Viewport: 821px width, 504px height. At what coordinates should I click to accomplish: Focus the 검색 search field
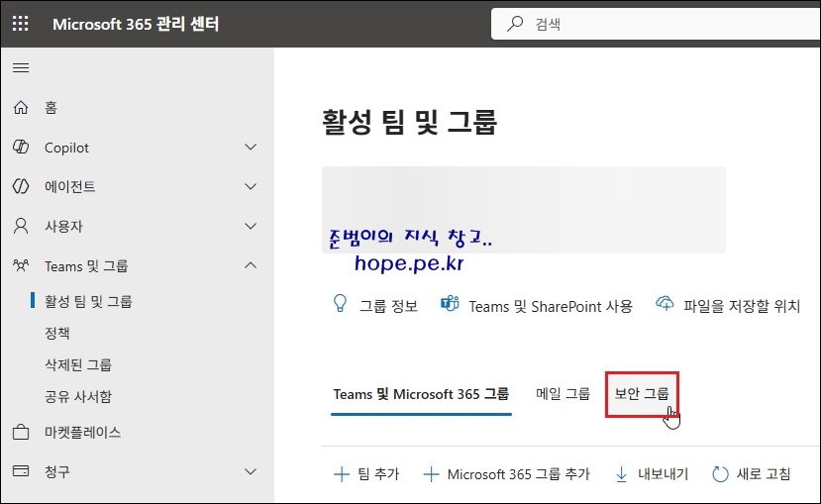(x=656, y=24)
